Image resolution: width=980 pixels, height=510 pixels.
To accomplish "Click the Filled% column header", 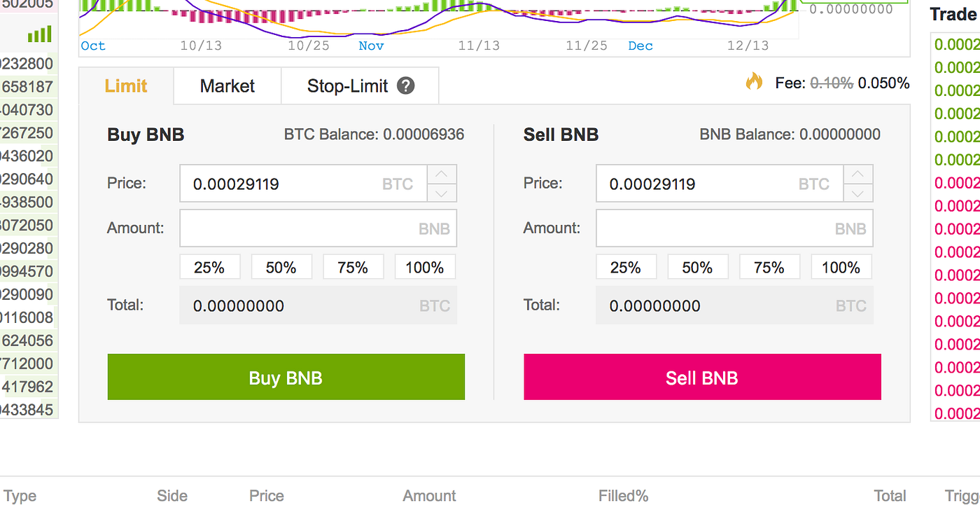I will tap(623, 496).
